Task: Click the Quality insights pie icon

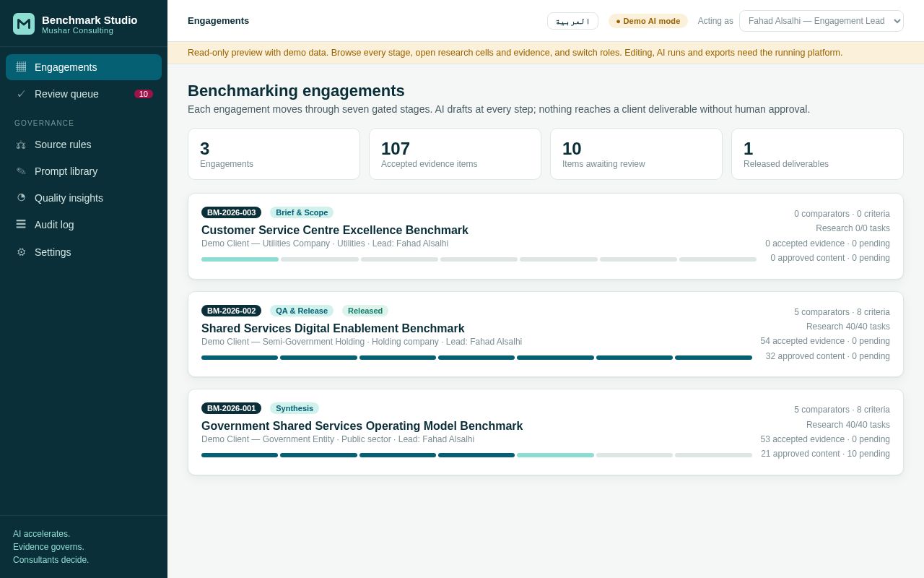Action: pyautogui.click(x=21, y=197)
